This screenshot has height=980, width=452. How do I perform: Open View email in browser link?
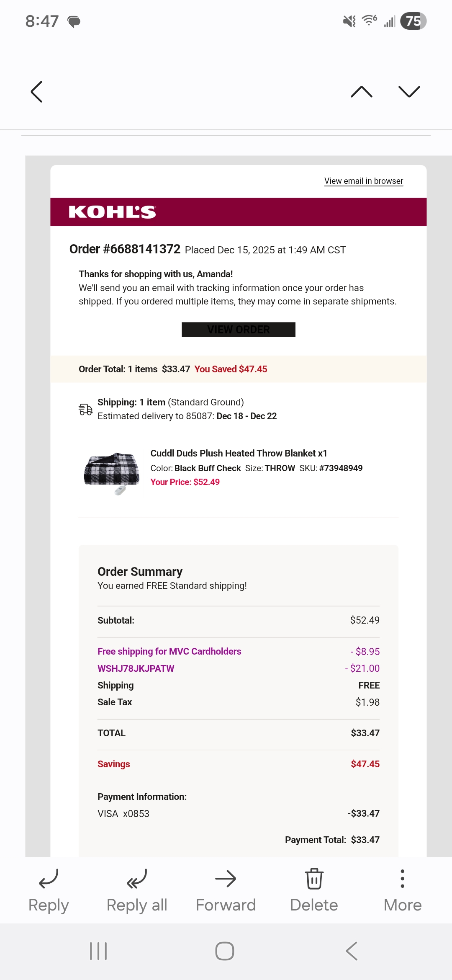pos(364,181)
